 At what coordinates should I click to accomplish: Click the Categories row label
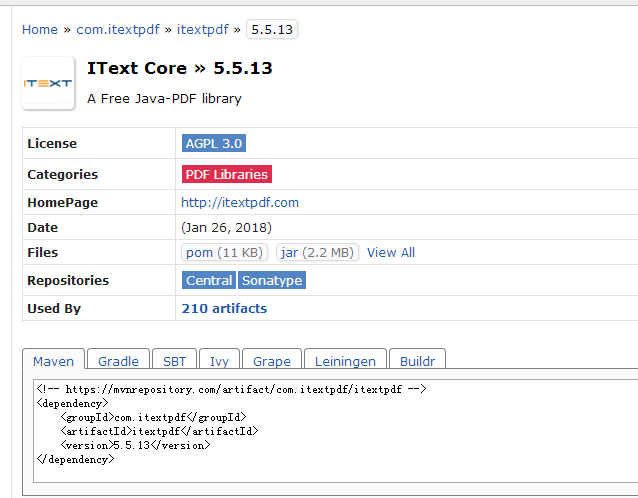[x=63, y=175]
